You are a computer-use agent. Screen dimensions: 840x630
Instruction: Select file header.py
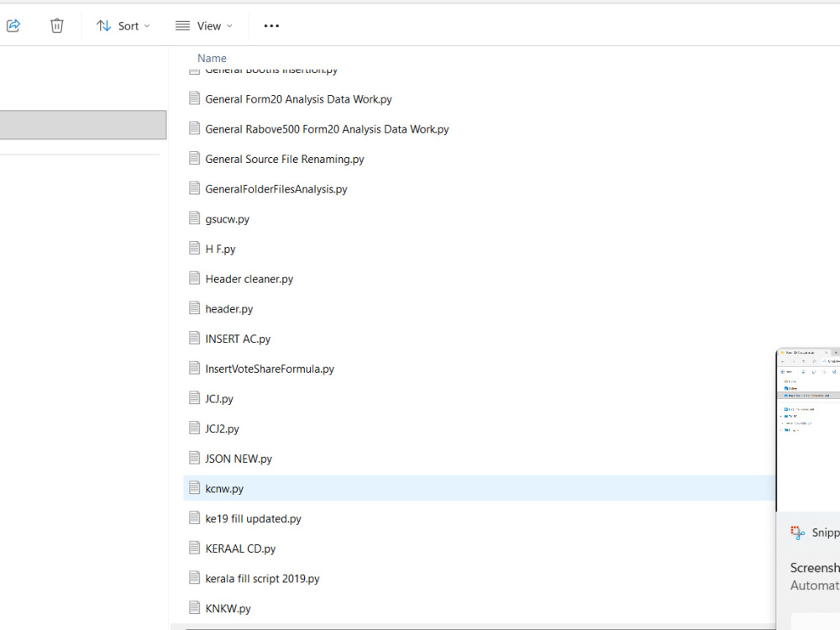pyautogui.click(x=228, y=309)
